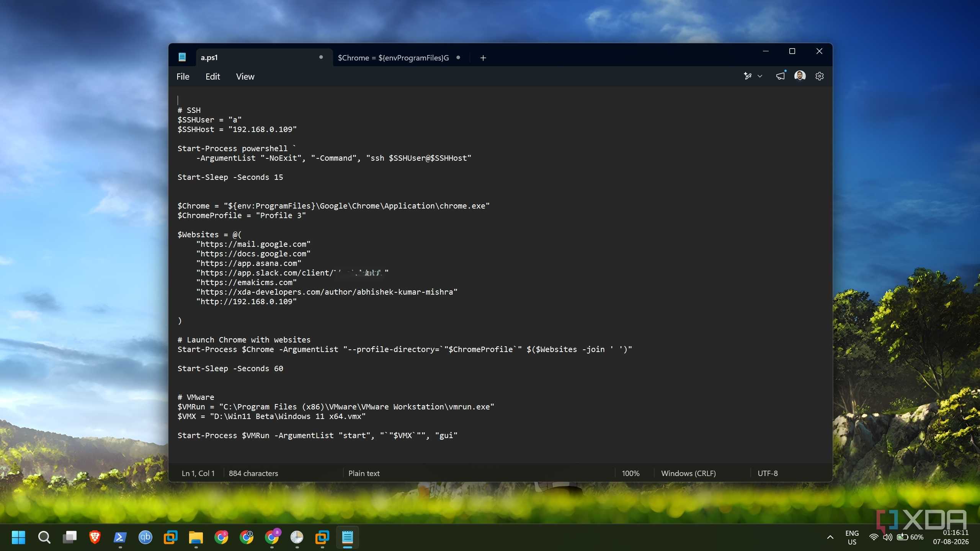Image resolution: width=980 pixels, height=551 pixels.
Task: Close the $Chrome tab via its unsaved dot
Action: tap(458, 57)
